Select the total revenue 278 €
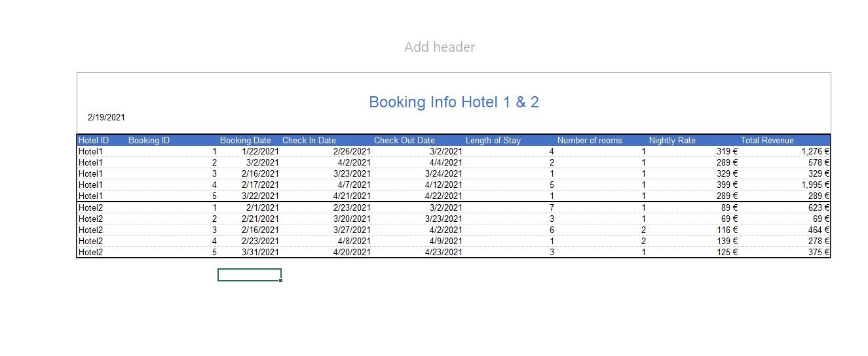868x356 pixels. point(819,241)
